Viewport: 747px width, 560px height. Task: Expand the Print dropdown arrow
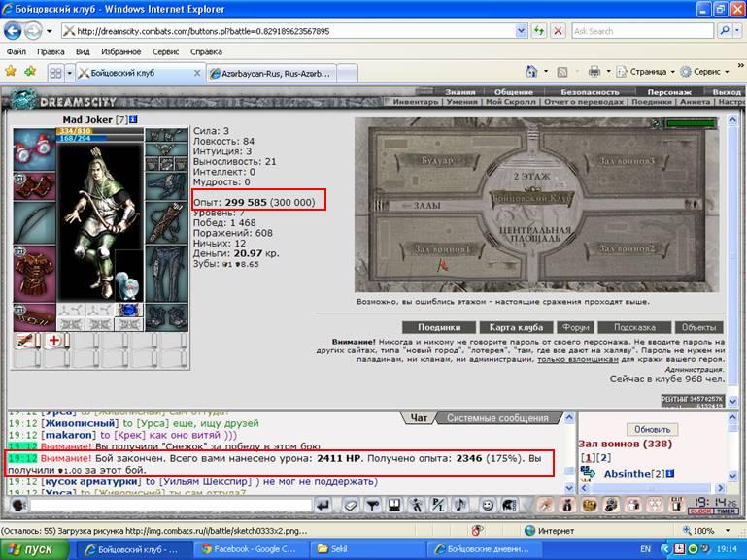[608, 72]
